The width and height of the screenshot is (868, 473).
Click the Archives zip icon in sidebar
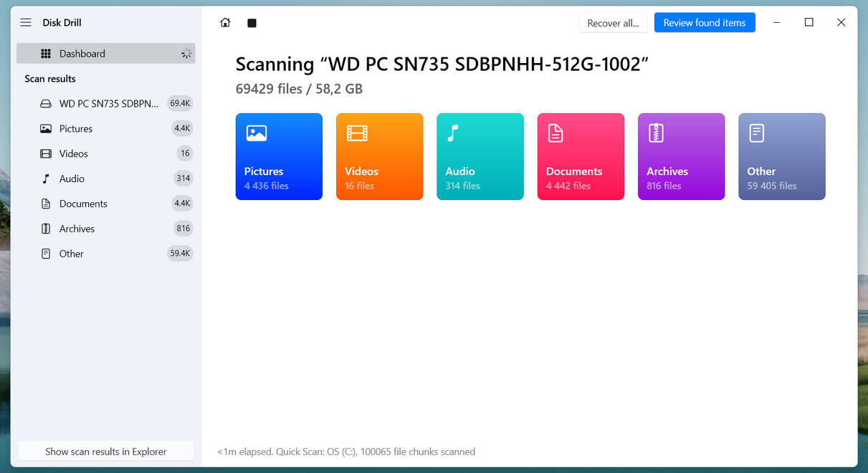(46, 229)
